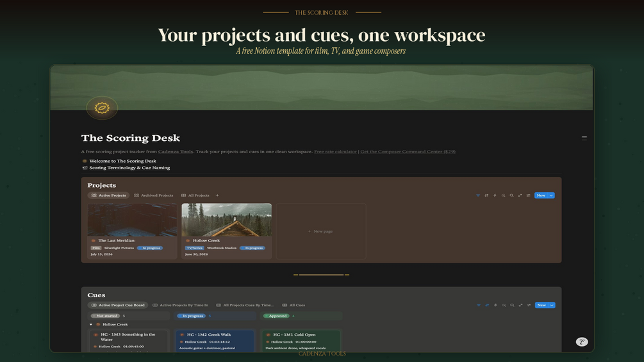
Task: Open the Hollow Creek cabin cover thumbnail
Action: pyautogui.click(x=226, y=220)
